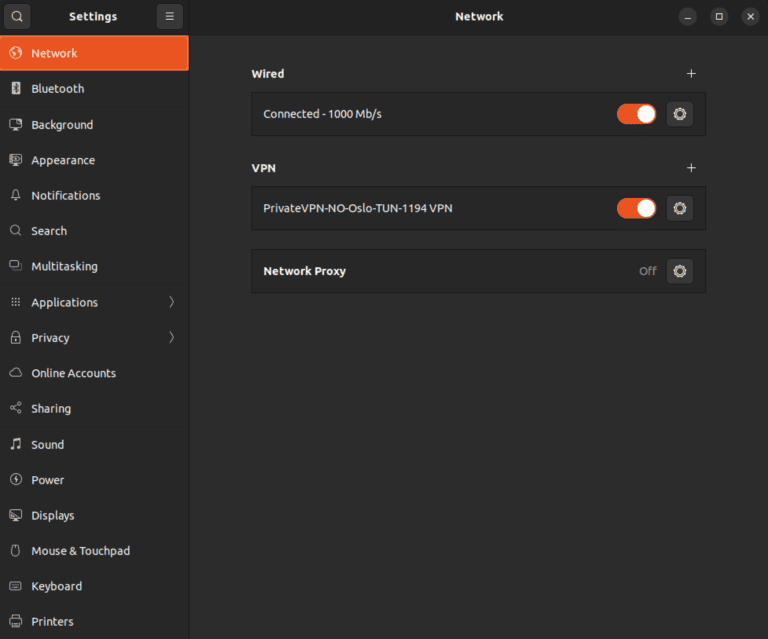Image resolution: width=768 pixels, height=639 pixels.
Task: Open Wired connection gear settings
Action: (680, 114)
